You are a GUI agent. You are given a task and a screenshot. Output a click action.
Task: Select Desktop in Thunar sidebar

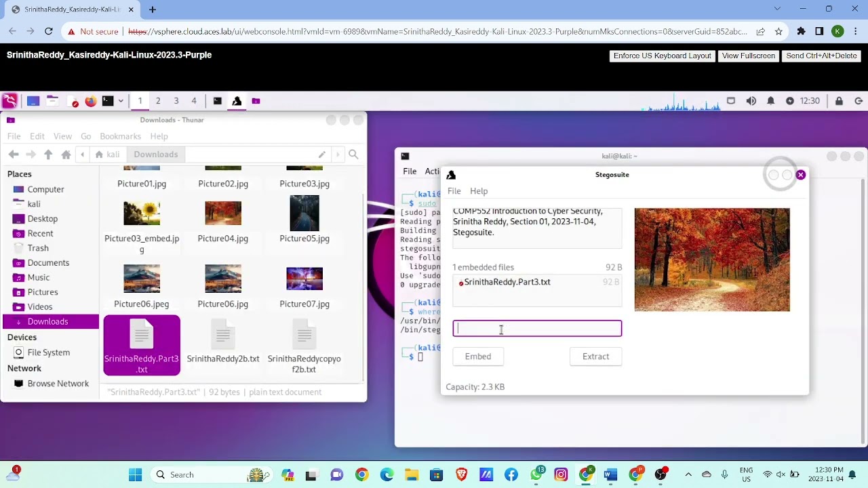click(43, 219)
